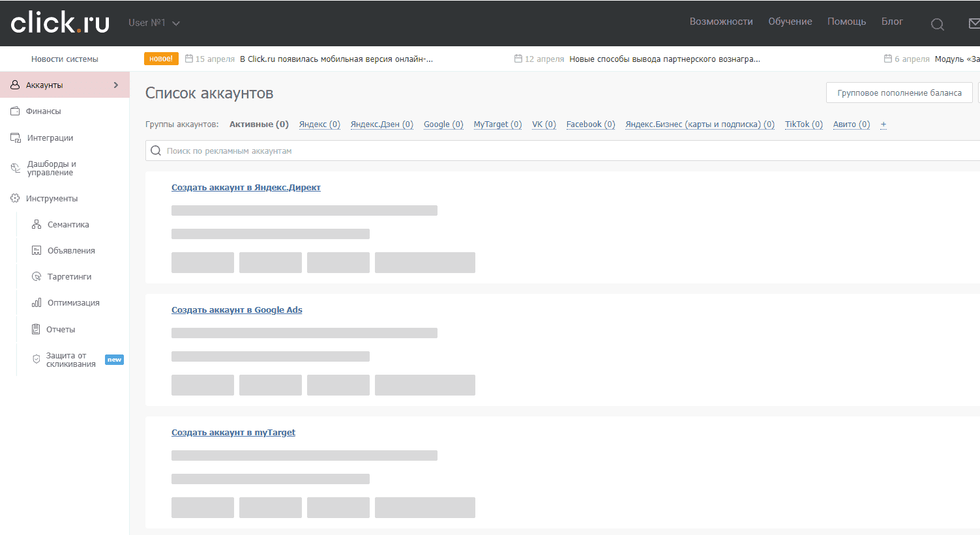Click the Защита от скликивания shield icon
Screen dimensions: 980x535
click(37, 359)
